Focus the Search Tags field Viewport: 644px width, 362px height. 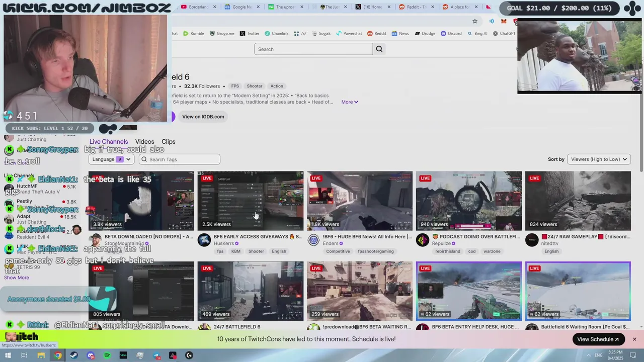[x=180, y=159]
